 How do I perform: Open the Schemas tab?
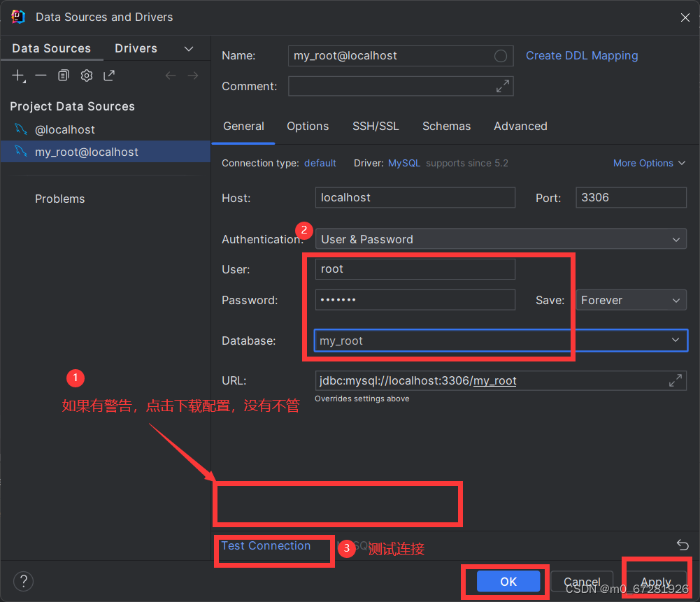(447, 127)
